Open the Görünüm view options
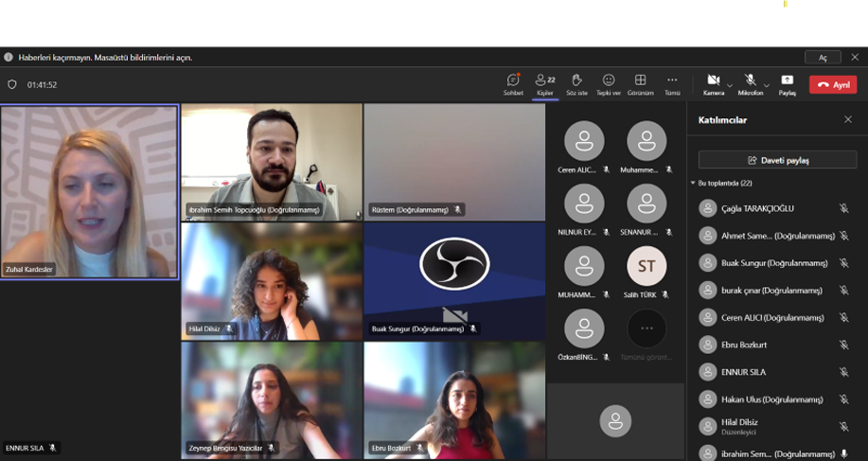The height and width of the screenshot is (461, 868). click(640, 83)
